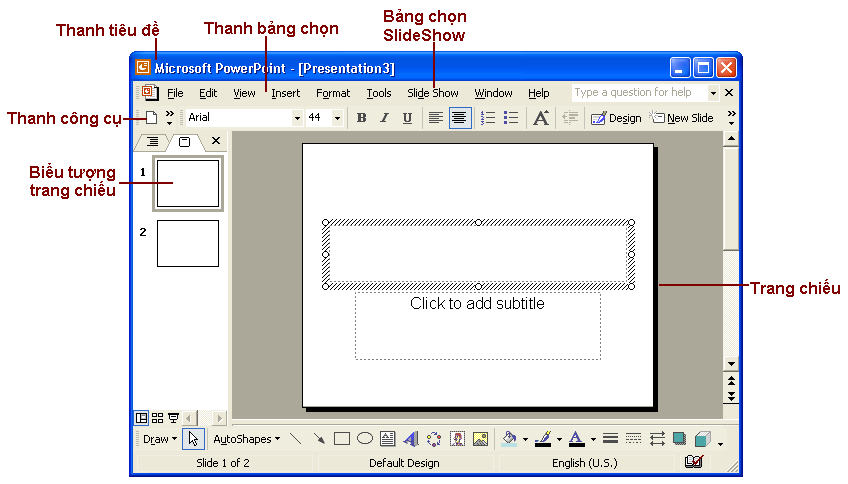Apply numbered list formatting
The width and height of the screenshot is (848, 484).
coord(487,118)
